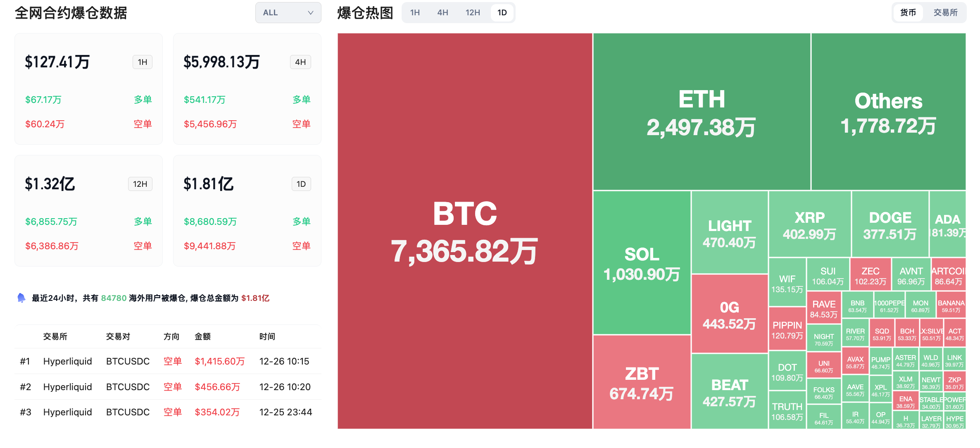The height and width of the screenshot is (448, 980).
Task: Click the 12H badge on $1.32亿 card
Action: [140, 184]
